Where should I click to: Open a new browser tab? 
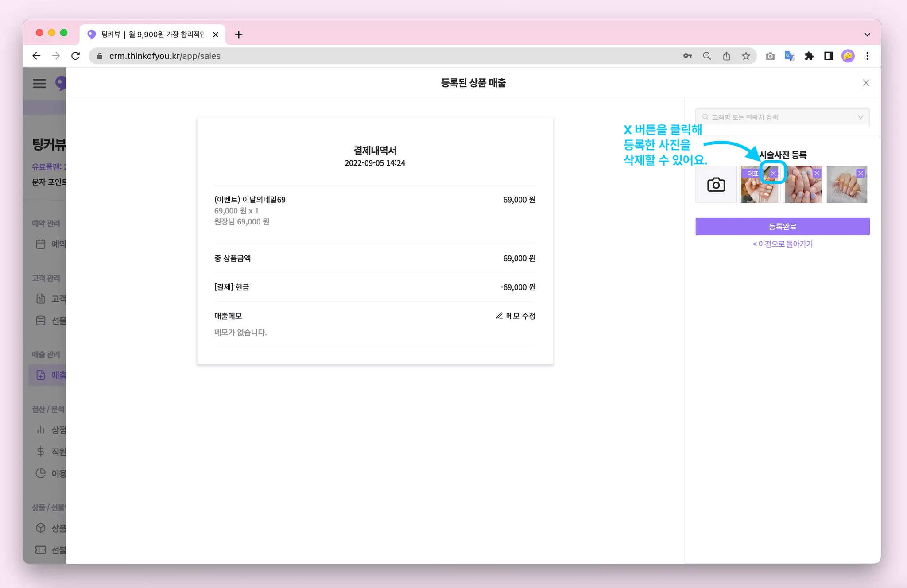click(239, 35)
